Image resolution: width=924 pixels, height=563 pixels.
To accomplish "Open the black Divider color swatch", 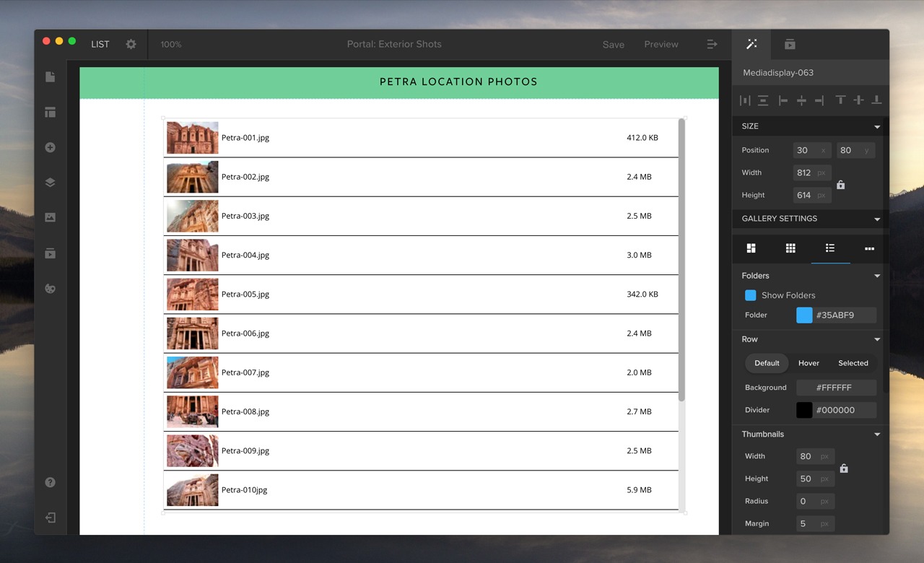I will click(804, 410).
